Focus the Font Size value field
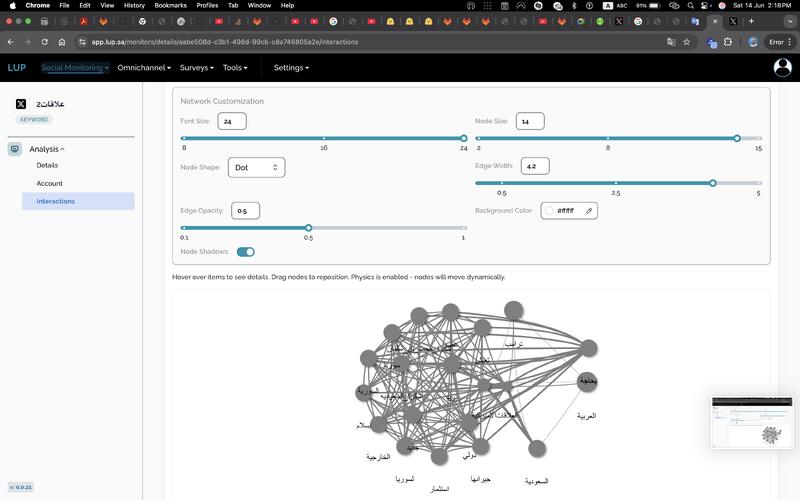The image size is (800, 500). click(x=232, y=121)
